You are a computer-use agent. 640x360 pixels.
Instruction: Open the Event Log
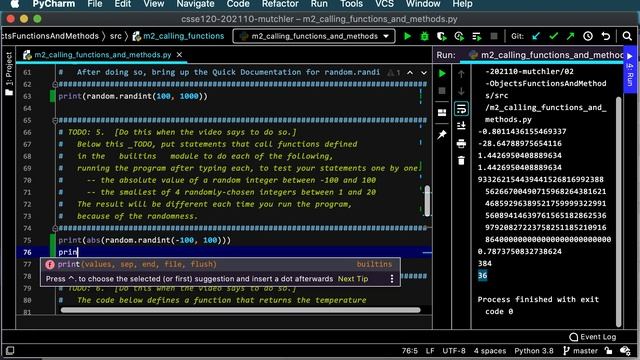pos(593,337)
